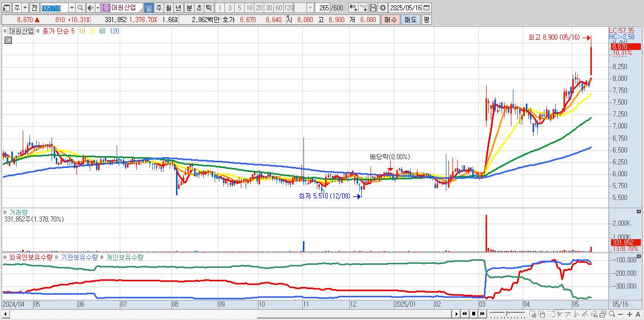Click the add chart pane icon in bottom toolbar
Image resolution: width=644 pixels, height=320 pixels.
pyautogui.click(x=533, y=314)
